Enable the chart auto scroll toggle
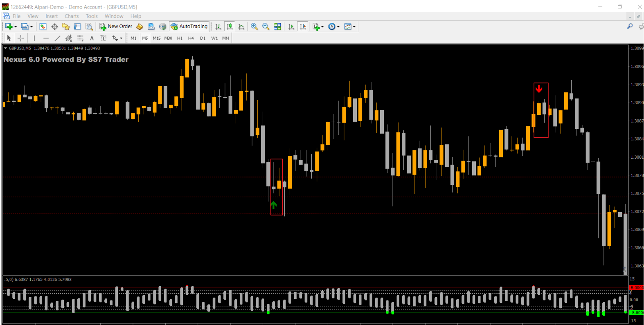 coord(291,27)
